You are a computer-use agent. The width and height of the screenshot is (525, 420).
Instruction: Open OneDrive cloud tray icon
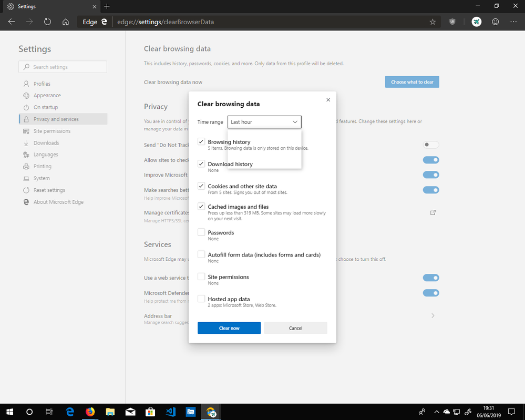447,412
